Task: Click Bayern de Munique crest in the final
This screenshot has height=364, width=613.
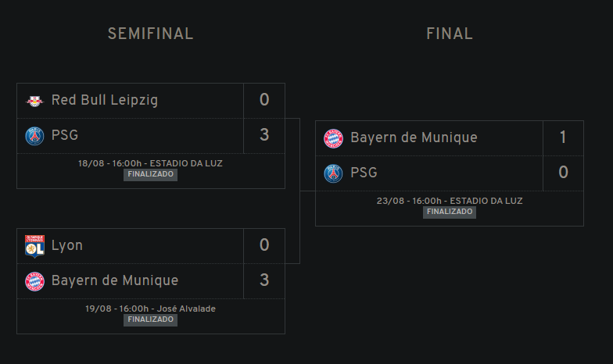Action: (x=333, y=139)
